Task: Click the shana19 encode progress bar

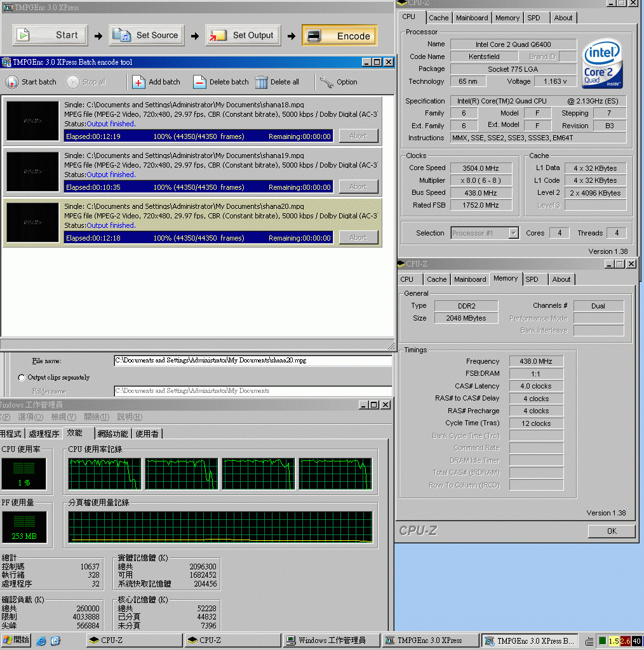Action: (198, 187)
